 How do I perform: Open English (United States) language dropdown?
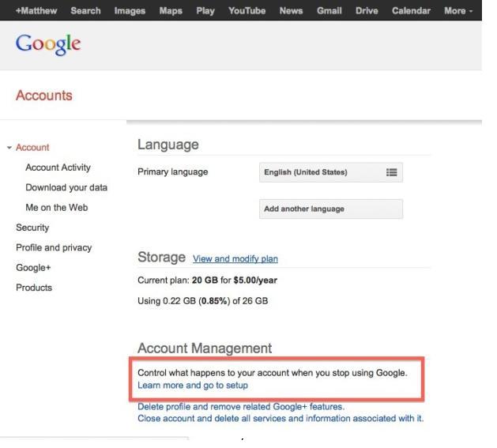pos(331,172)
